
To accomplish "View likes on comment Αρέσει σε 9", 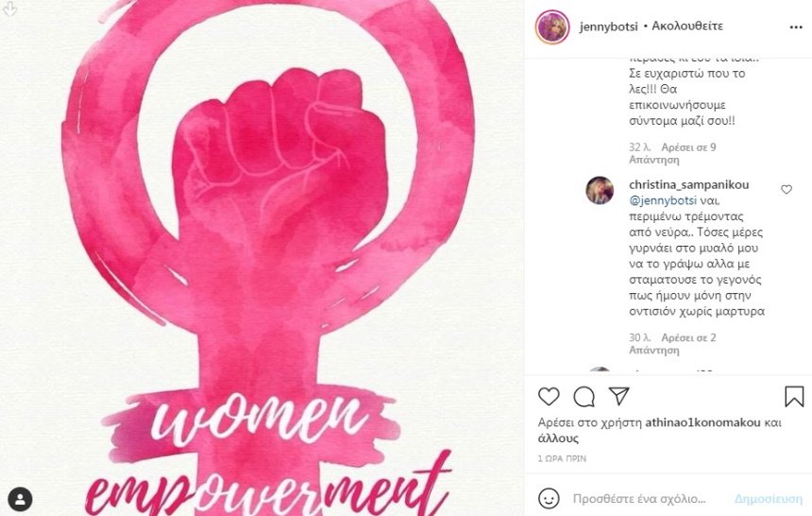I will [688, 147].
